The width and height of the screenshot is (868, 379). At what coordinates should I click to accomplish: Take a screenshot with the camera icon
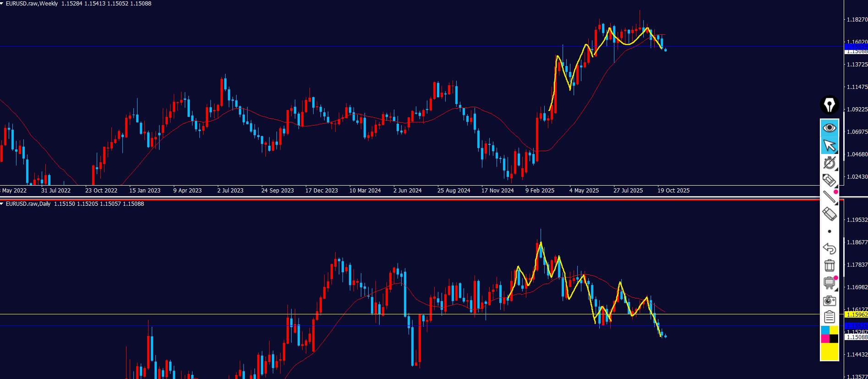point(829,301)
